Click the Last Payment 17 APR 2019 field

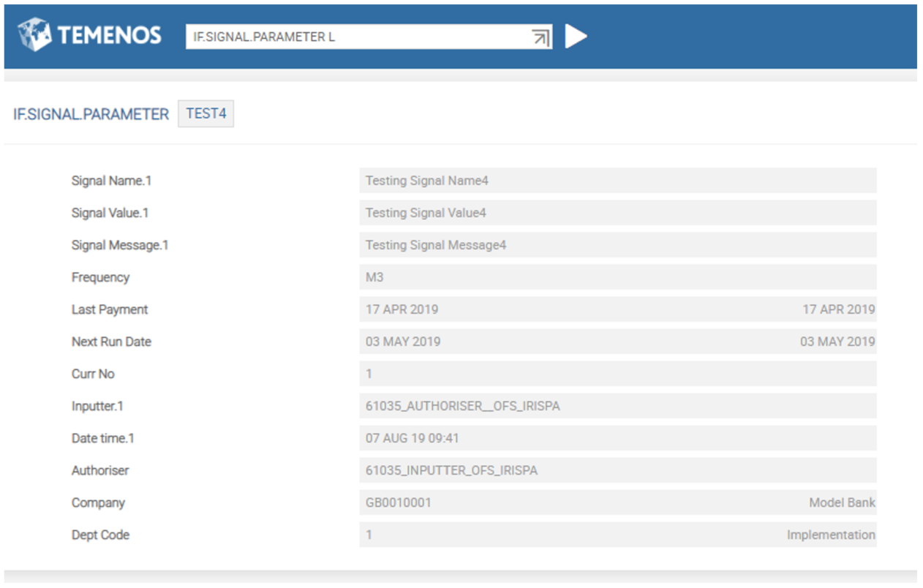(x=617, y=309)
